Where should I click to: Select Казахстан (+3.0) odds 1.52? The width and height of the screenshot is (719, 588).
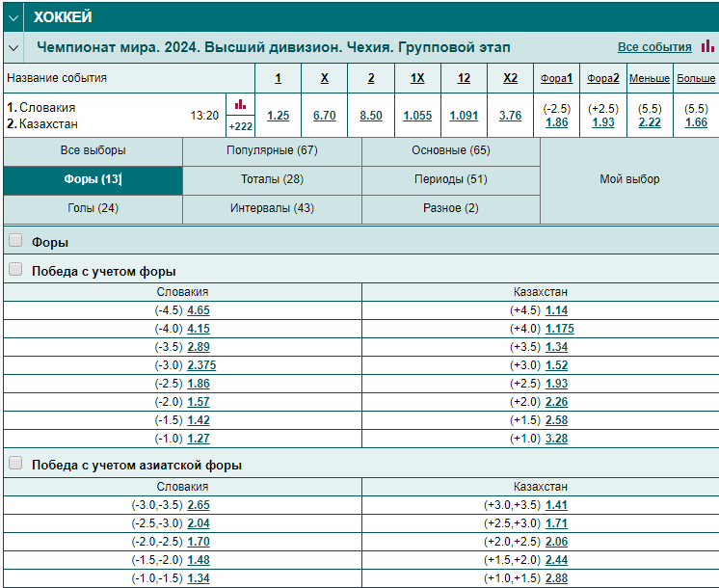click(557, 365)
